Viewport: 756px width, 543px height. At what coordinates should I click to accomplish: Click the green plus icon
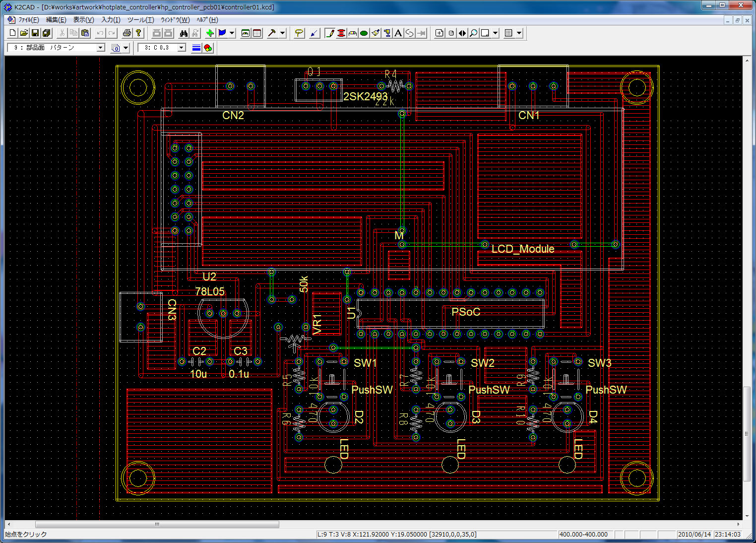pos(210,33)
